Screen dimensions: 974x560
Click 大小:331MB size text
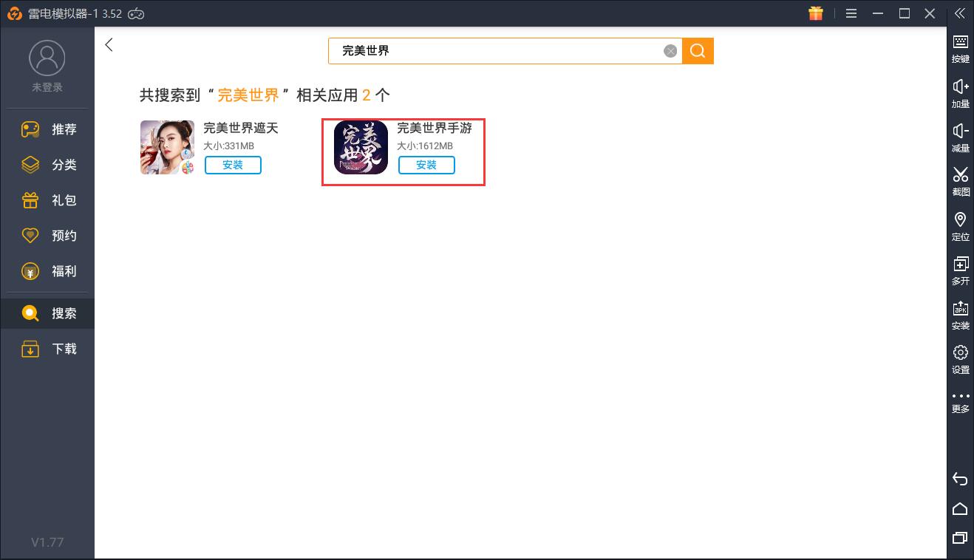tap(228, 146)
